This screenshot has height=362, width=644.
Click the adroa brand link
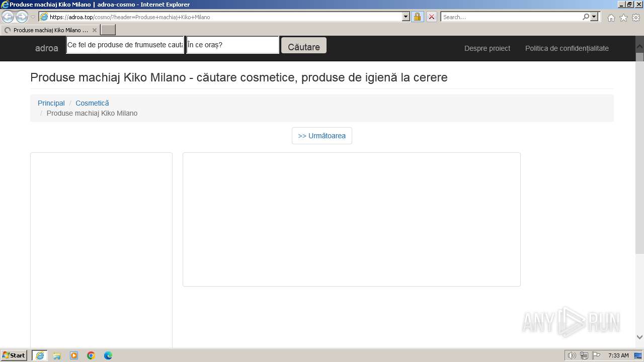tap(47, 48)
